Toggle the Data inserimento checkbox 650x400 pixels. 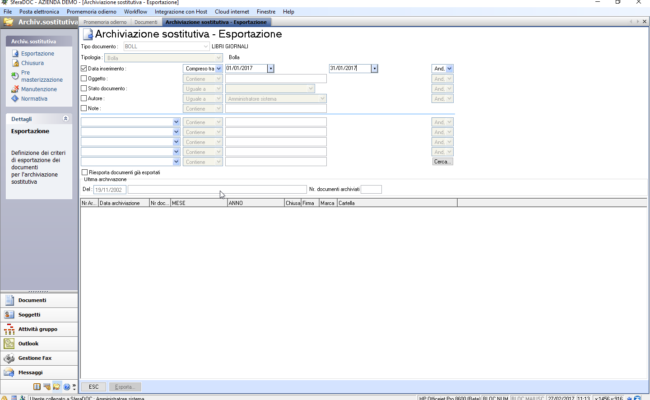pos(84,68)
